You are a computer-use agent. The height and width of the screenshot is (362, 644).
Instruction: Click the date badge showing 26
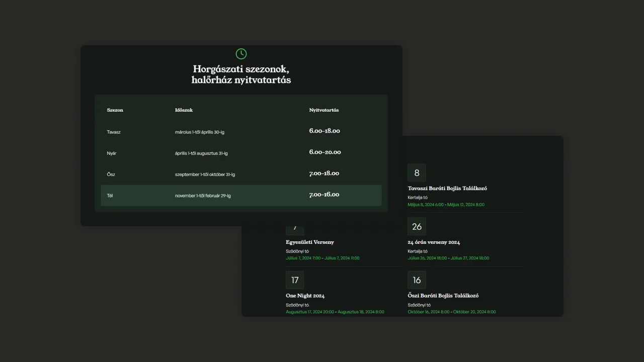pyautogui.click(x=417, y=226)
